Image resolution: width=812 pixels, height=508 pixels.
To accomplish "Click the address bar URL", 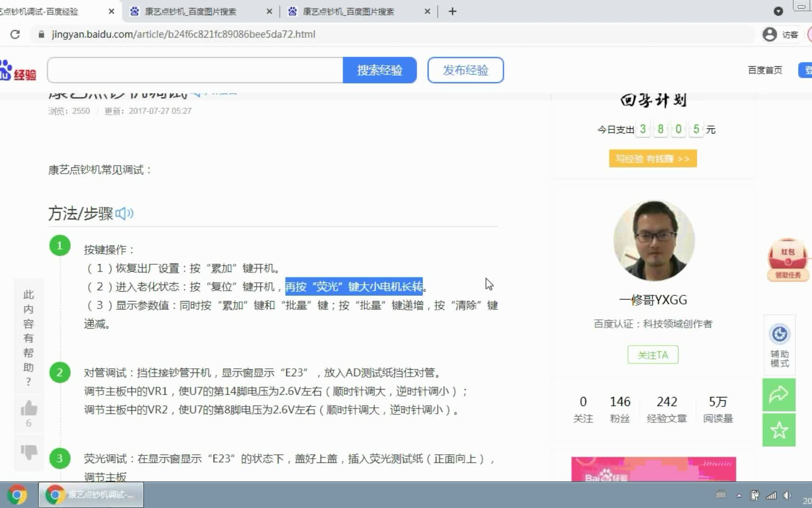I will 183,34.
